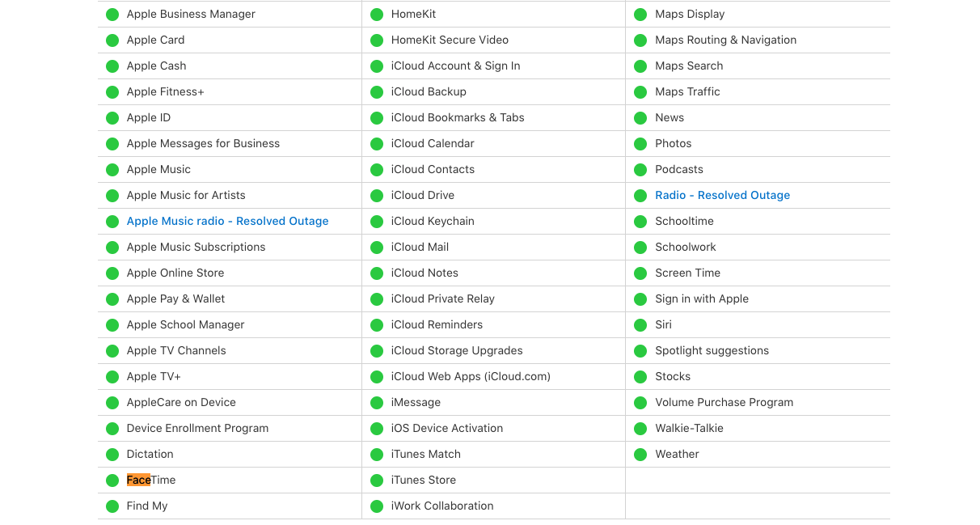The height and width of the screenshot is (525, 980).
Task: Select the status dot for iCloud Backup
Action: (x=377, y=92)
